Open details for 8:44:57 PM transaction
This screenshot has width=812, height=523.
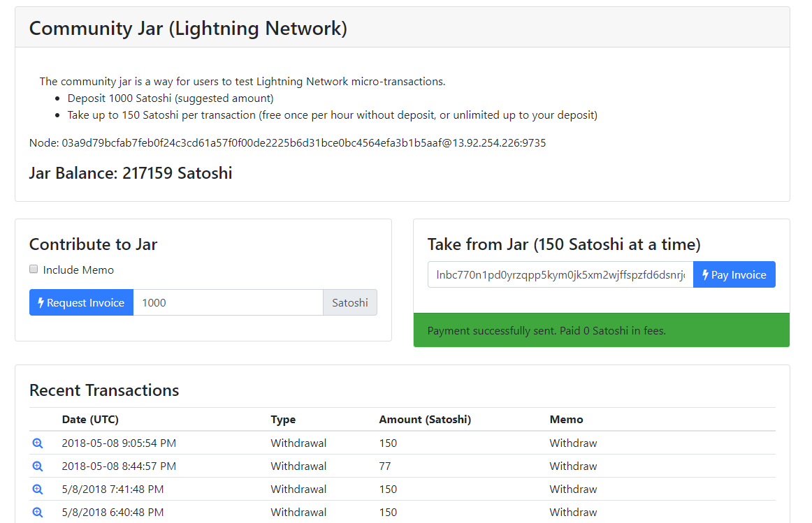click(38, 466)
